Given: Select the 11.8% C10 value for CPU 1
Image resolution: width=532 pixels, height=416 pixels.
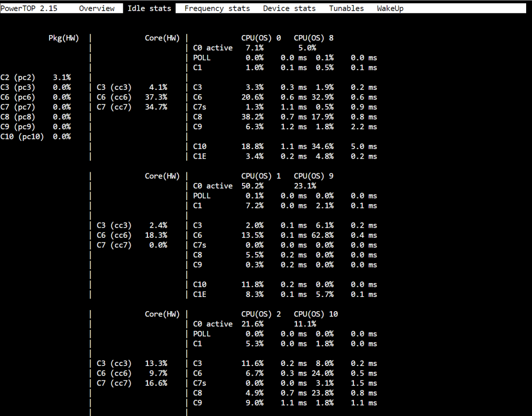Looking at the screenshot, I should click(252, 285).
